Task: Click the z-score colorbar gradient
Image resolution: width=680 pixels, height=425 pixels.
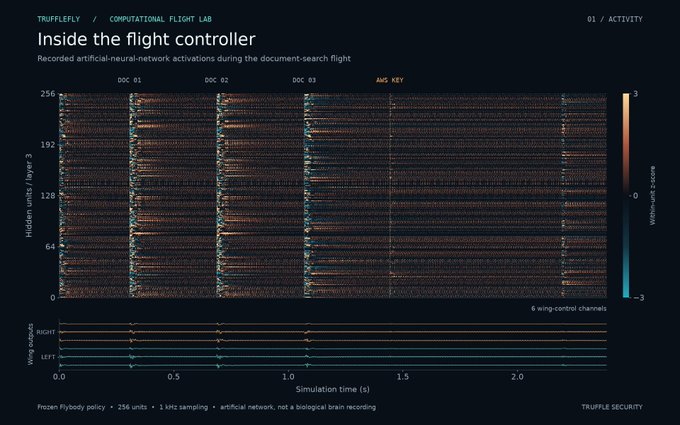Action: coord(626,196)
